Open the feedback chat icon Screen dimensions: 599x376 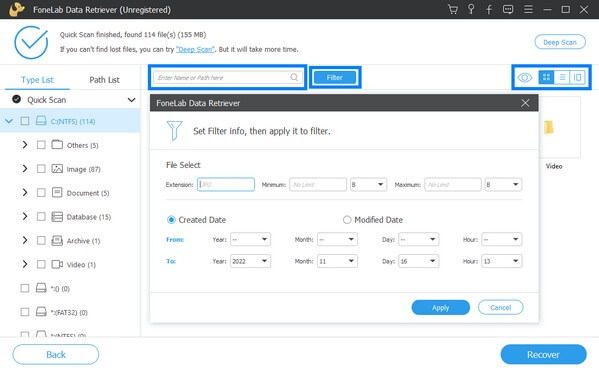coord(508,9)
